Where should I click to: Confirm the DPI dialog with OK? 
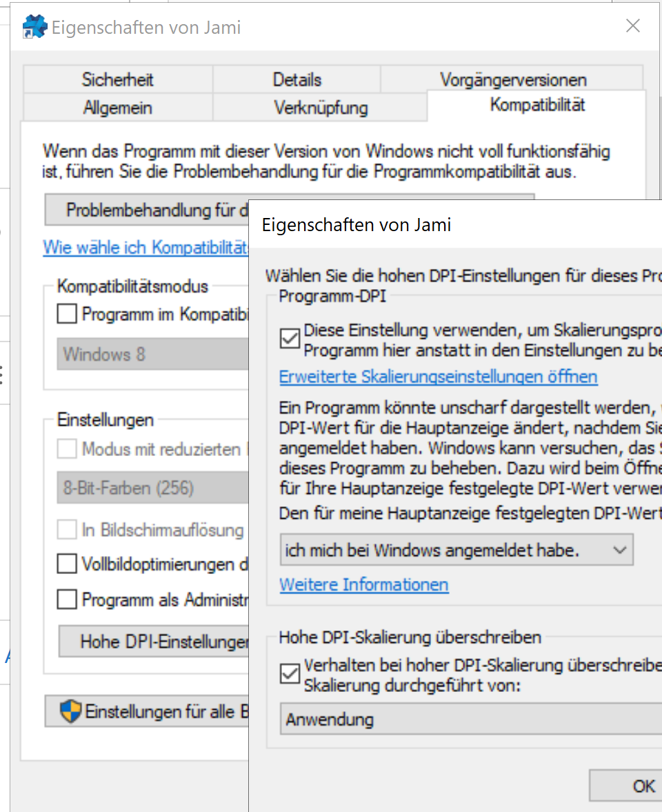(625, 786)
